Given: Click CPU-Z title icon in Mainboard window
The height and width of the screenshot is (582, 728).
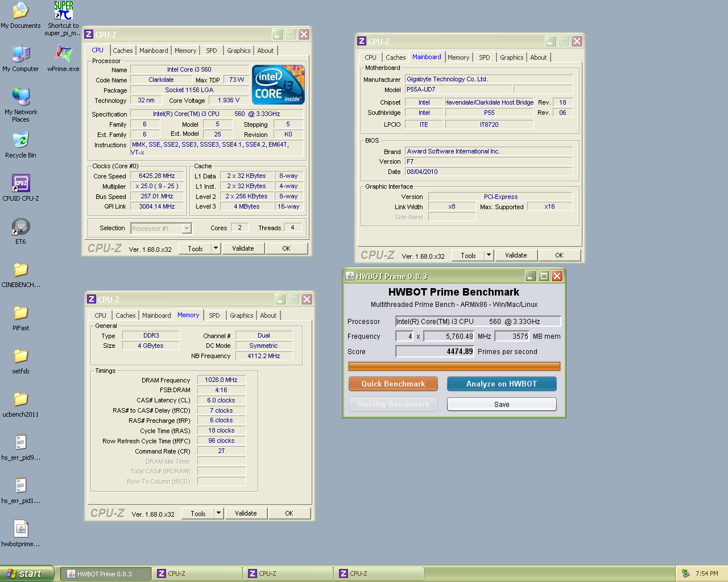Looking at the screenshot, I should pyautogui.click(x=361, y=41).
